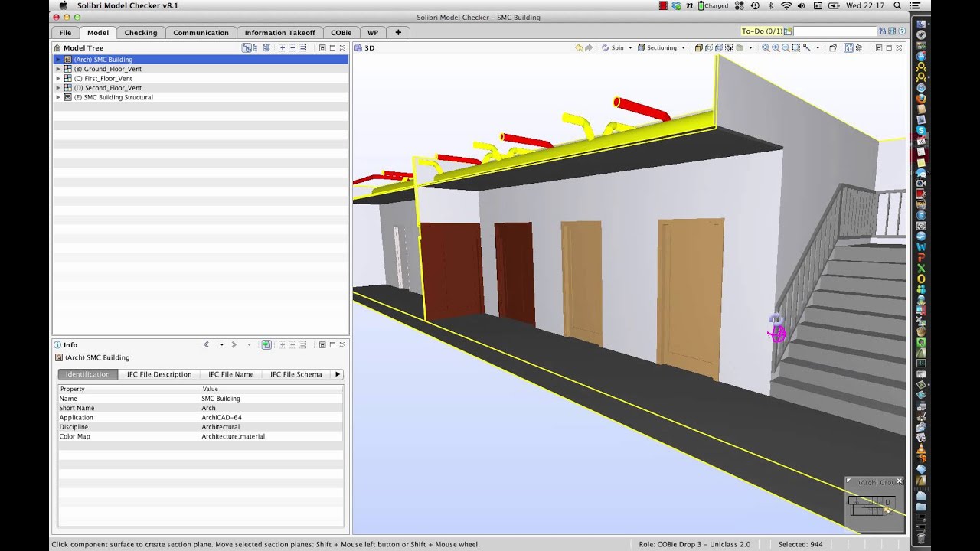This screenshot has height=551, width=980.
Task: Open the Sectioning dropdown arrow
Action: [683, 47]
